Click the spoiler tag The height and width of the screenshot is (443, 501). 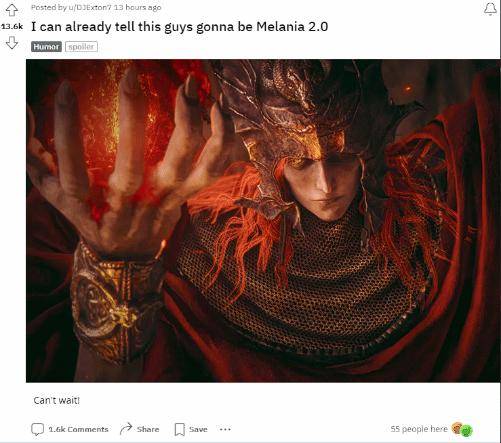[x=81, y=47]
